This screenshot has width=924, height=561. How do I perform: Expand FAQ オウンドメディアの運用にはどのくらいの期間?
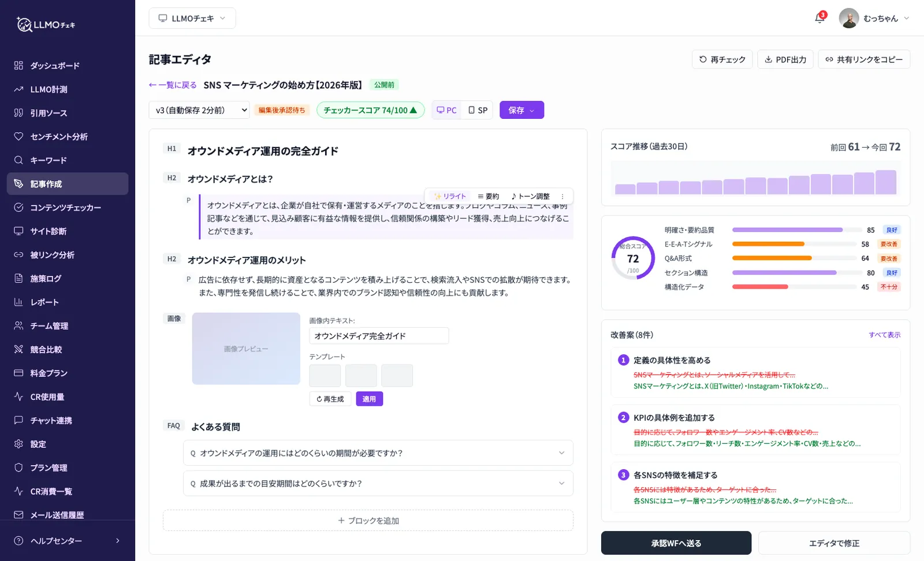[x=378, y=453]
